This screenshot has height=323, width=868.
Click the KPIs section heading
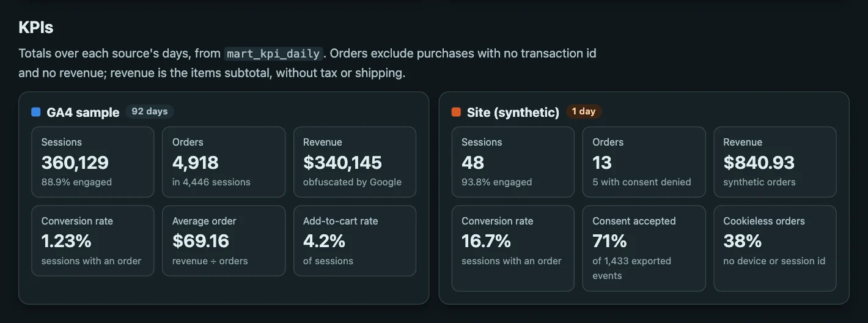[36, 28]
